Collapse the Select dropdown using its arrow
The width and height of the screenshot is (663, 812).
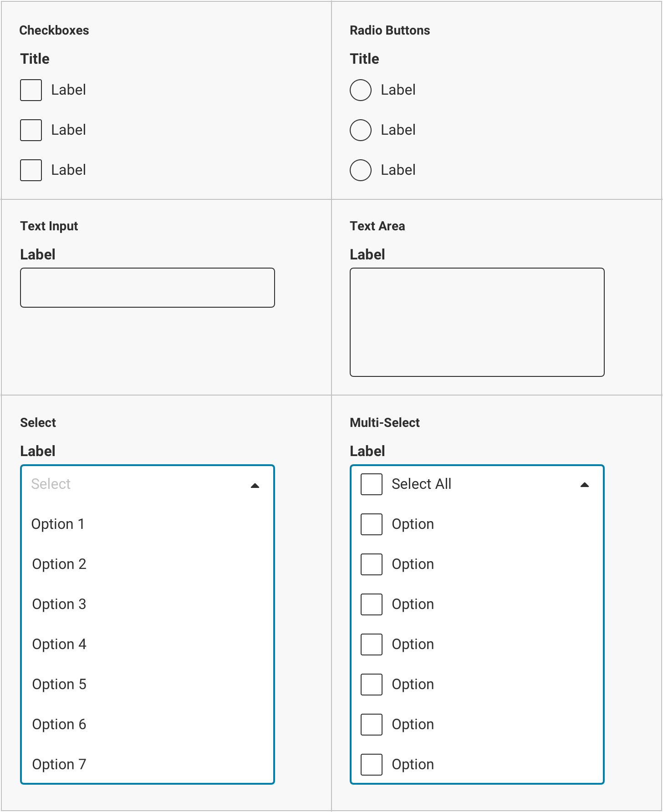click(255, 485)
